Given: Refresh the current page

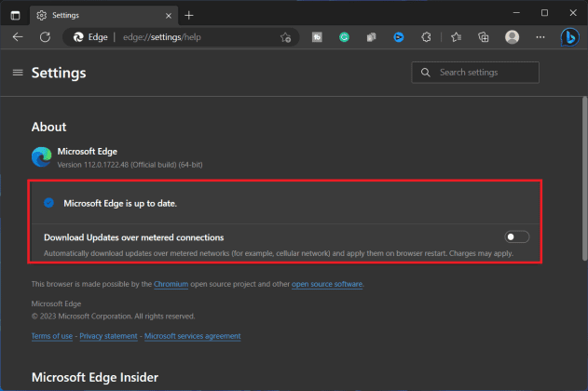Looking at the screenshot, I should [x=45, y=37].
